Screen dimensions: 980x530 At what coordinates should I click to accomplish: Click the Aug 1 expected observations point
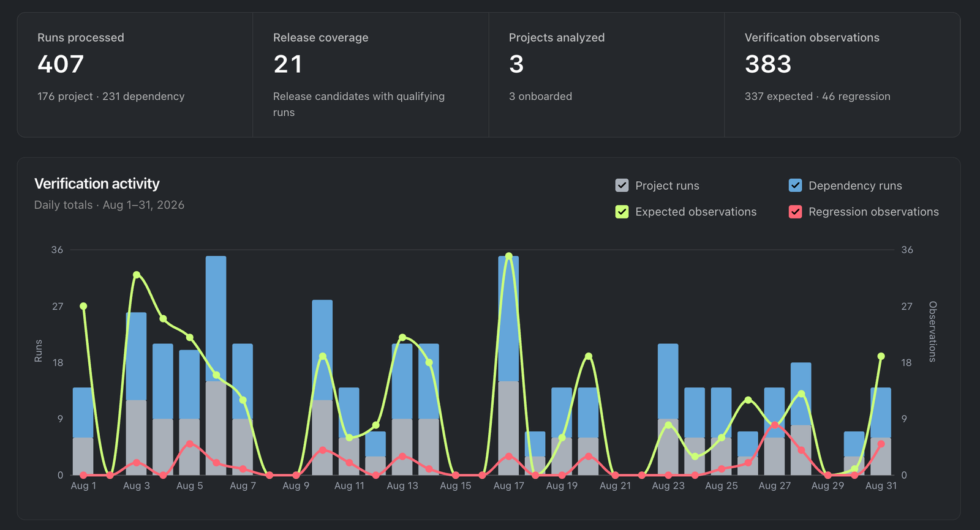[83, 306]
